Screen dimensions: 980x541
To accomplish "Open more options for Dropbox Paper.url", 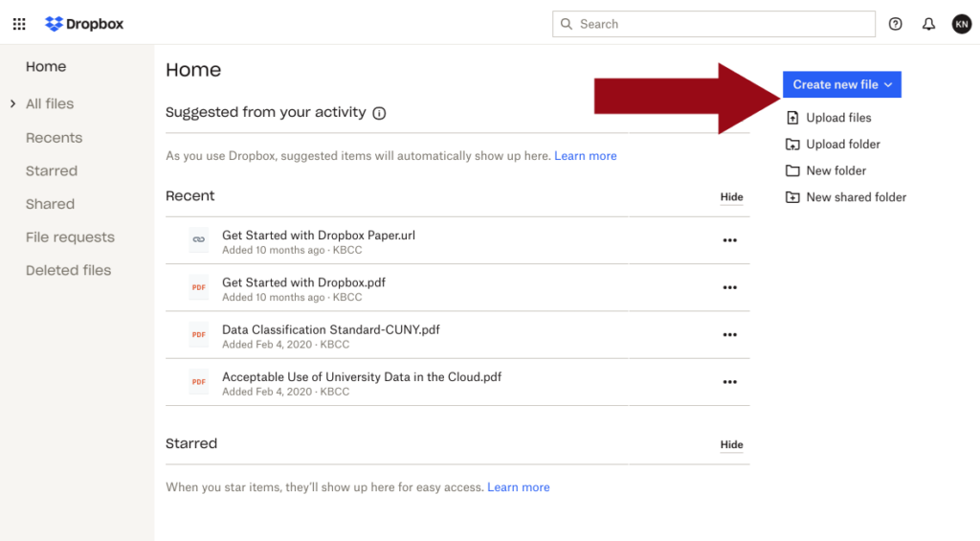I will coord(730,240).
